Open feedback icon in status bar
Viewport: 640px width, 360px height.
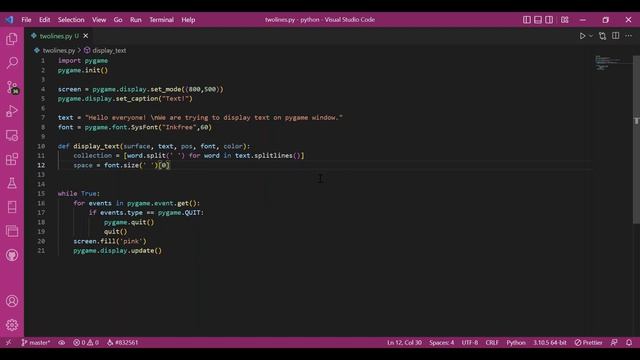tap(614, 342)
